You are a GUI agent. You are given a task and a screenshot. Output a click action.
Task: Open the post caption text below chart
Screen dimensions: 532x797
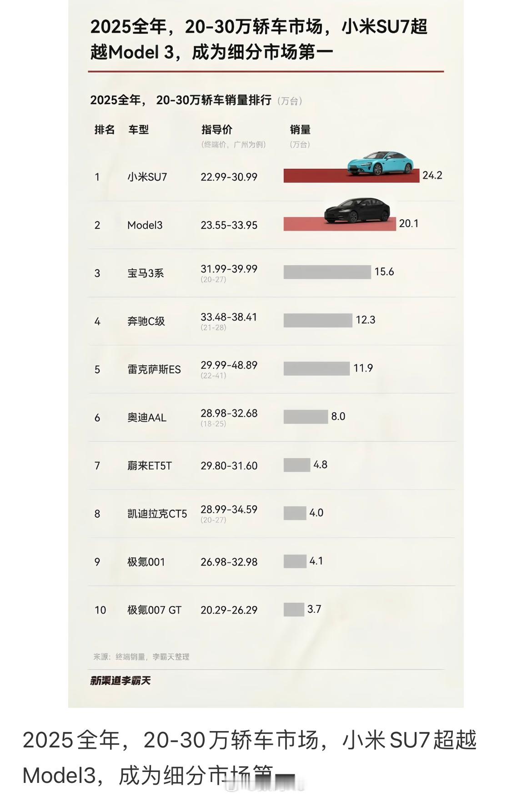point(249,741)
